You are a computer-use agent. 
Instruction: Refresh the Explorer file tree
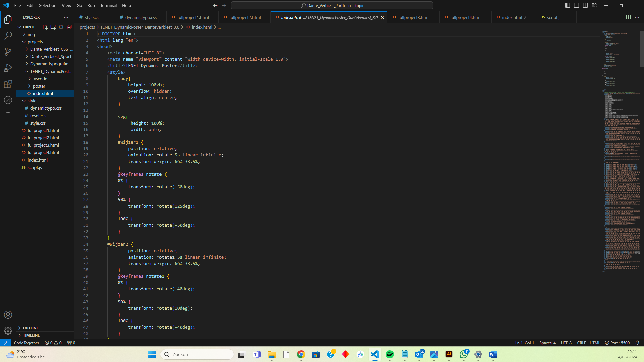(x=61, y=27)
